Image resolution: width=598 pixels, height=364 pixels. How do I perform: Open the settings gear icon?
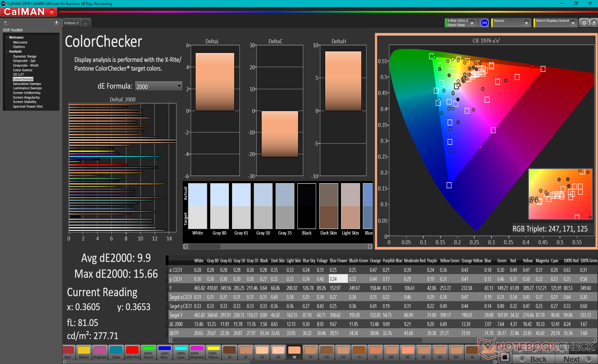pyautogui.click(x=584, y=23)
